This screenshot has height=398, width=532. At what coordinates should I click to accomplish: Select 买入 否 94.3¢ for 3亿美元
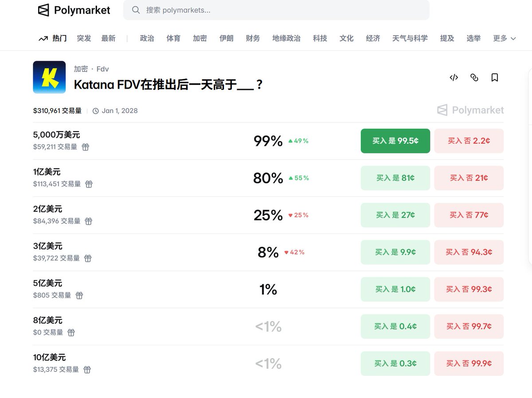pyautogui.click(x=469, y=252)
